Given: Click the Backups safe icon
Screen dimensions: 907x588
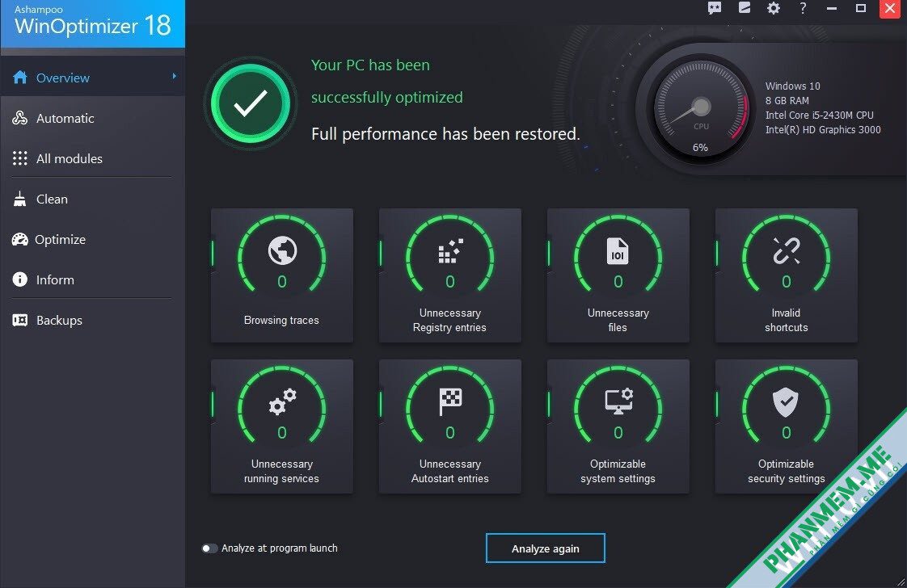Looking at the screenshot, I should [x=20, y=321].
